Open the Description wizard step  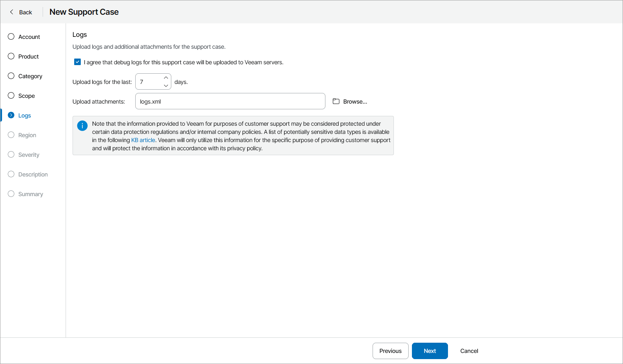click(x=33, y=174)
